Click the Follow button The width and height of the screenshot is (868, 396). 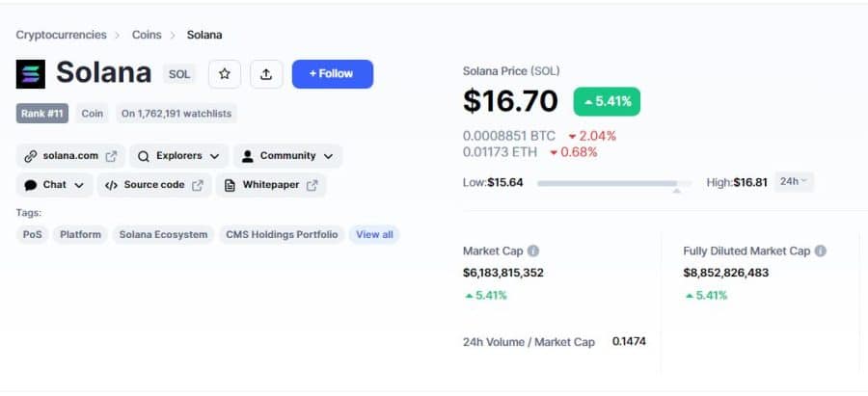point(333,74)
